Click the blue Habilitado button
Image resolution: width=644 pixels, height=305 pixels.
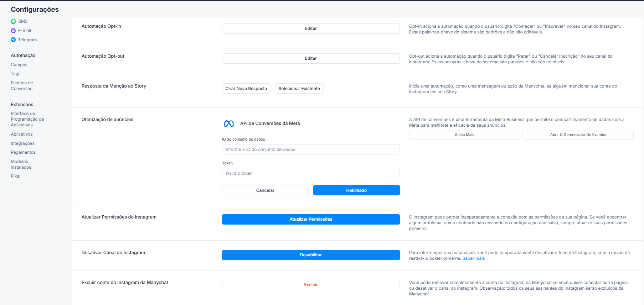pyautogui.click(x=356, y=190)
